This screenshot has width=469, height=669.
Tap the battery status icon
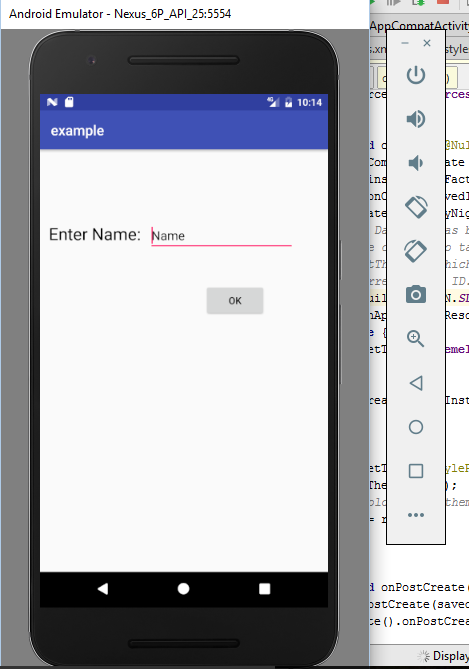pyautogui.click(x=288, y=102)
